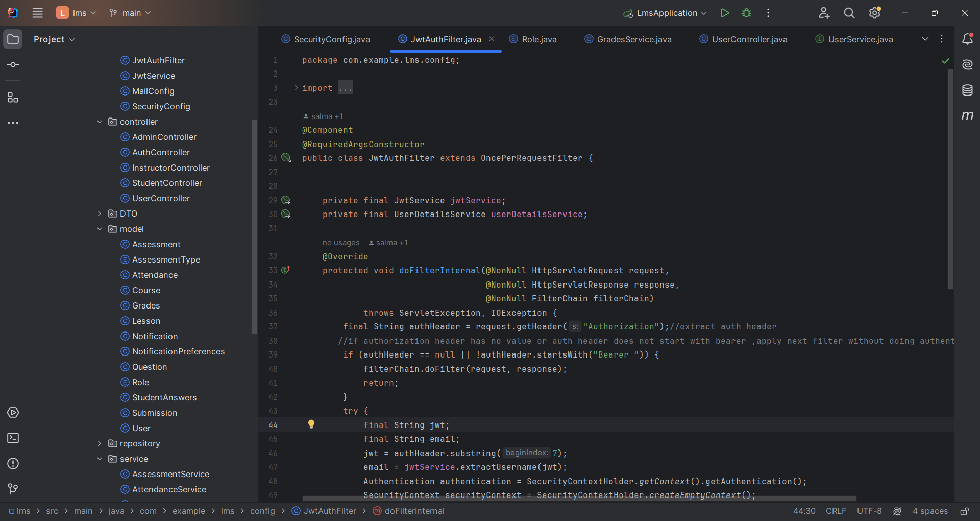The image size is (980, 521).
Task: Open the Structure tool window
Action: pyautogui.click(x=13, y=98)
